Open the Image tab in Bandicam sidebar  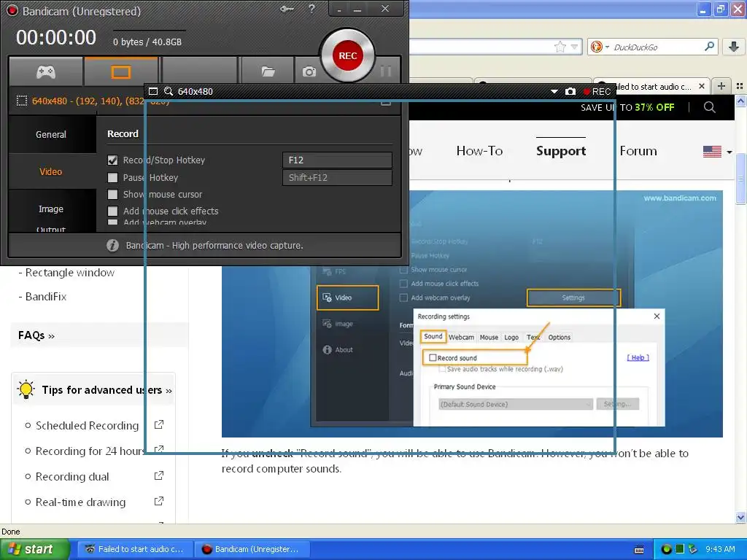point(51,209)
